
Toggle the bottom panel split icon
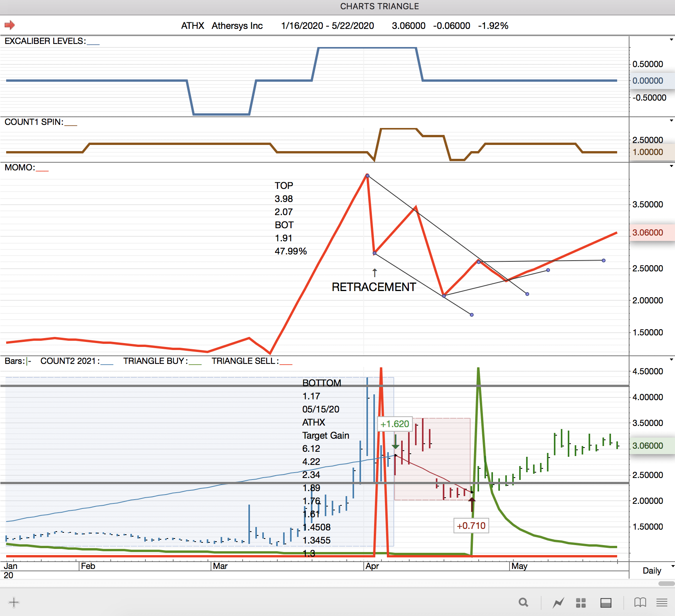coord(606,603)
